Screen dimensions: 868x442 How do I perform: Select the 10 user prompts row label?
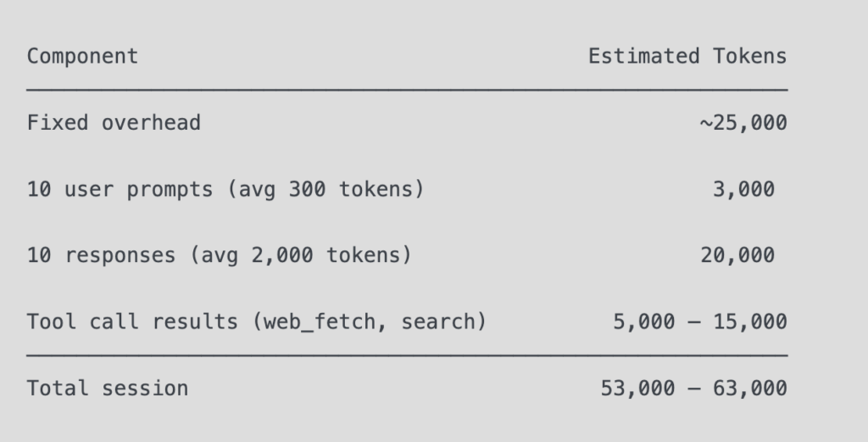tap(225, 189)
